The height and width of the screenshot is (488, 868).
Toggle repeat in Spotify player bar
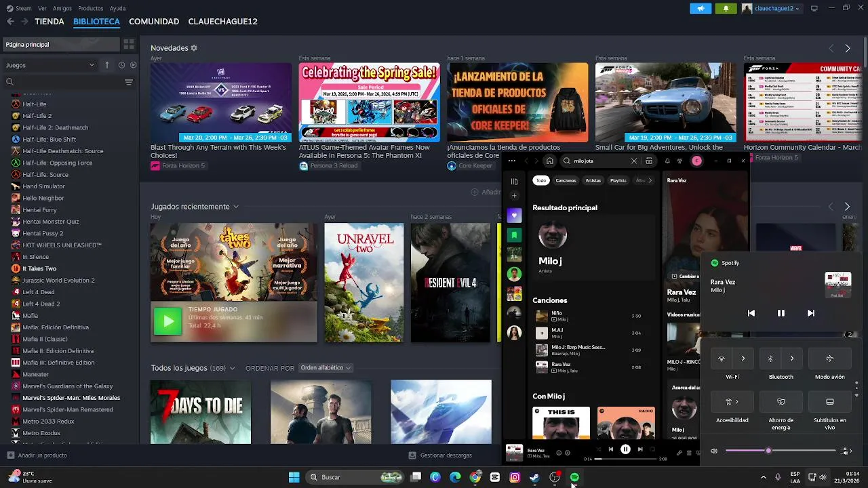point(653,449)
